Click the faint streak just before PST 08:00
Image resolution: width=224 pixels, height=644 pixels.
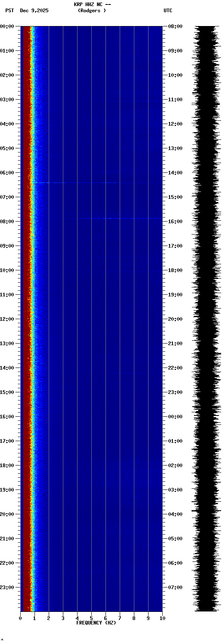(120, 219)
